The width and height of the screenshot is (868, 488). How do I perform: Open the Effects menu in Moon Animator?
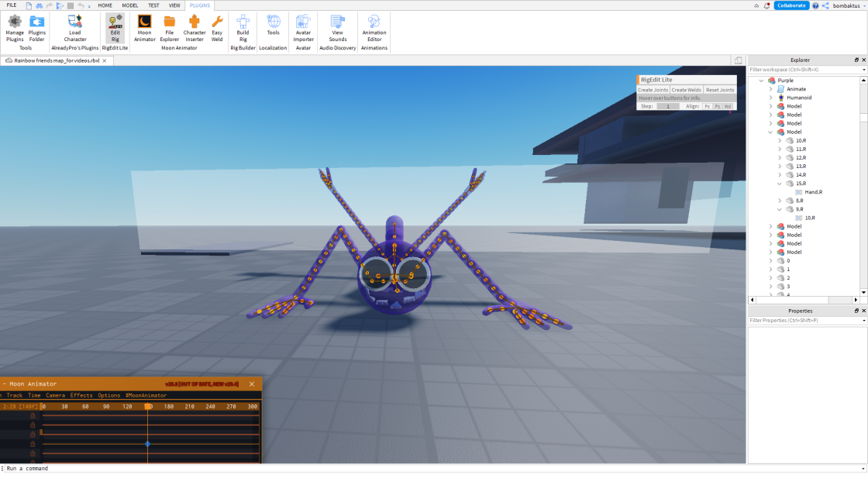81,395
